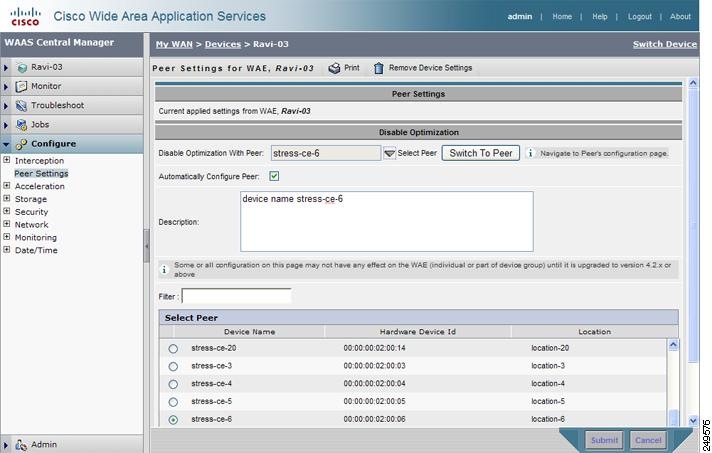
Task: Click the Troubleshoot icon in sidebar
Action: [x=21, y=105]
